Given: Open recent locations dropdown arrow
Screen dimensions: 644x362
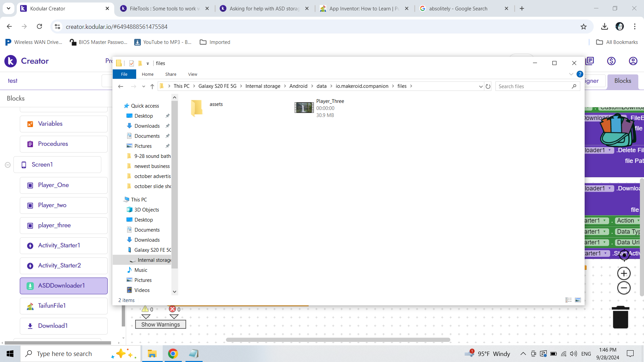Looking at the screenshot, I should click(x=144, y=86).
